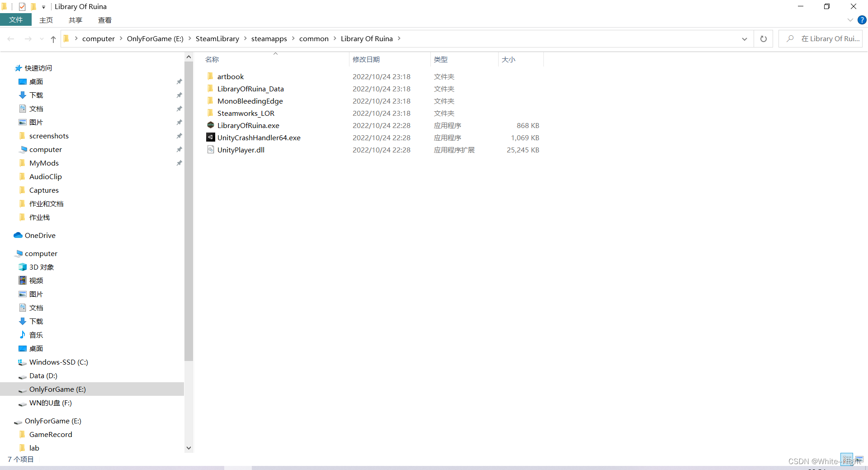This screenshot has width=868, height=470.
Task: Click the OneDrive cloud icon
Action: pos(18,235)
